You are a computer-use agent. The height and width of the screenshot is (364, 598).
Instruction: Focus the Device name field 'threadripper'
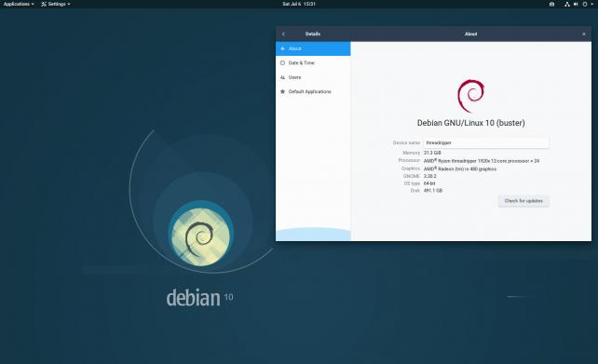click(x=486, y=142)
